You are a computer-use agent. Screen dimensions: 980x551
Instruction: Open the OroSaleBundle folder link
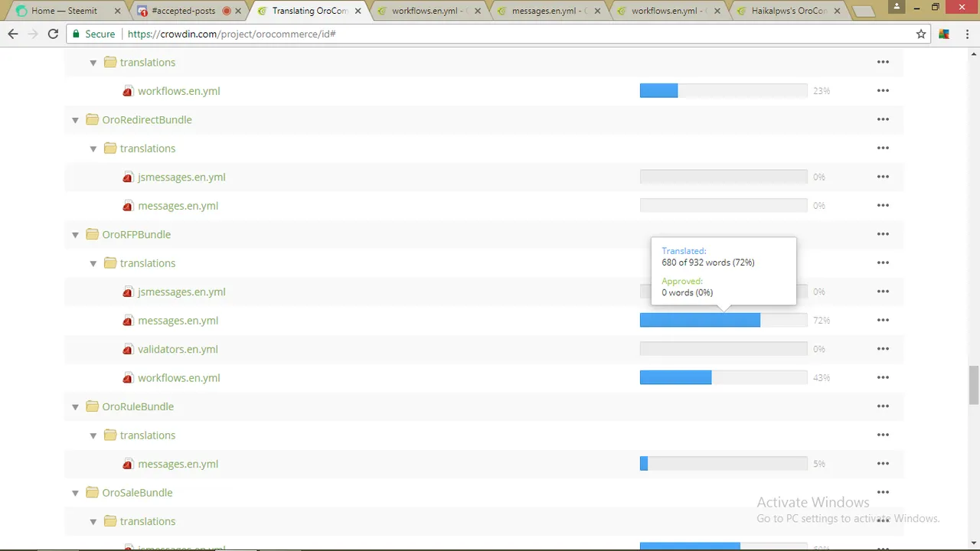click(x=137, y=492)
